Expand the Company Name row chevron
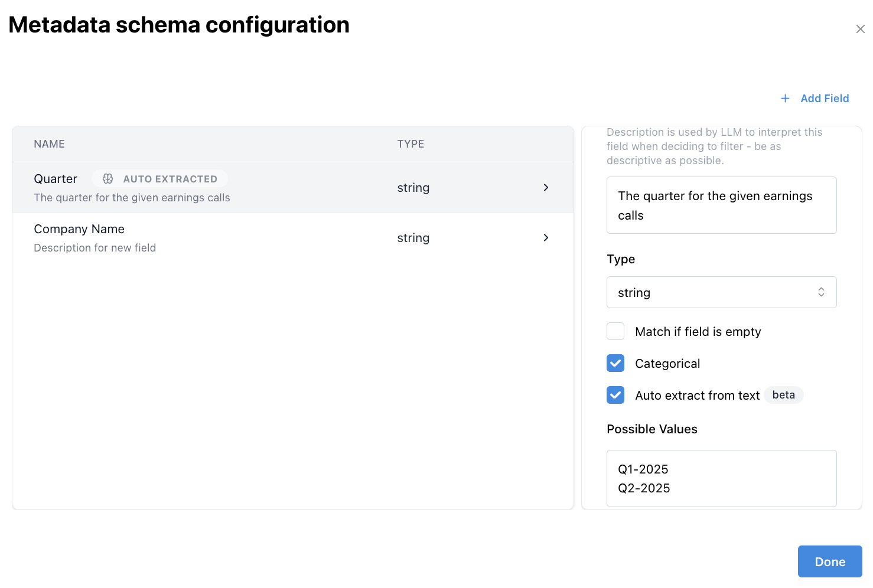873x588 pixels. coord(546,237)
